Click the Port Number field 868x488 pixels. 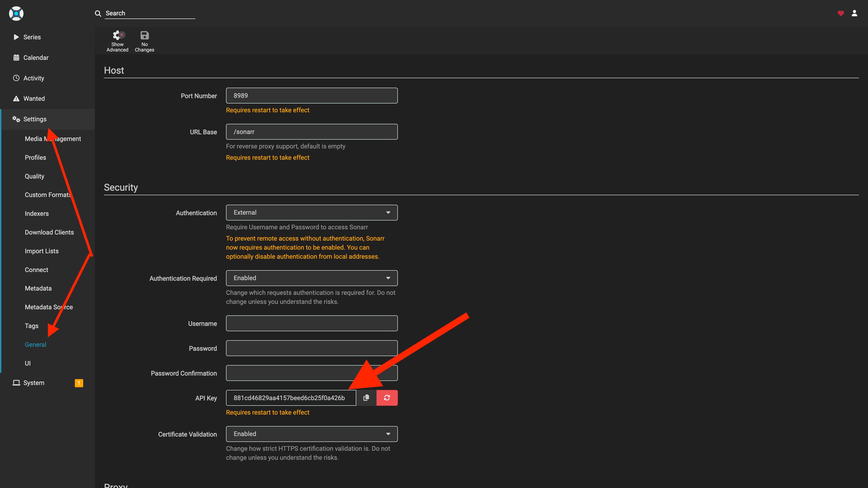click(312, 96)
